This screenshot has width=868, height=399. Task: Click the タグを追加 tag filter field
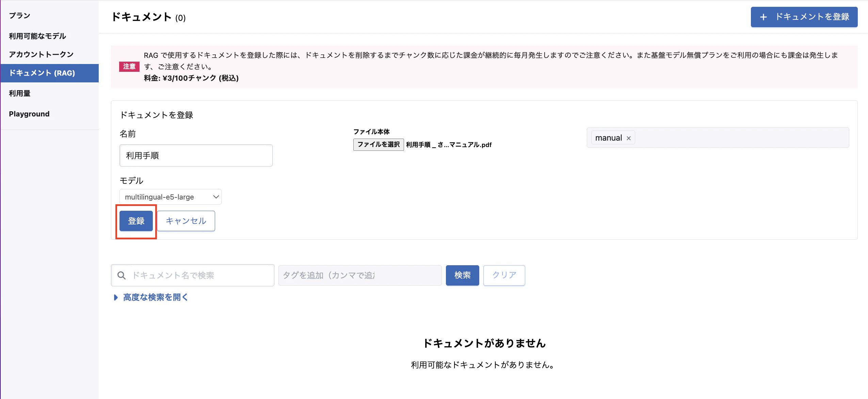point(360,275)
